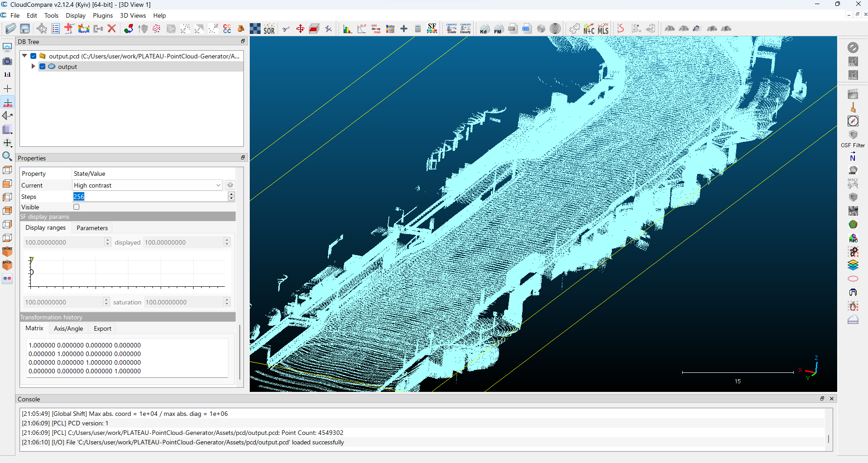Click the Open file folder icon
This screenshot has width=868, height=463.
point(10,29)
